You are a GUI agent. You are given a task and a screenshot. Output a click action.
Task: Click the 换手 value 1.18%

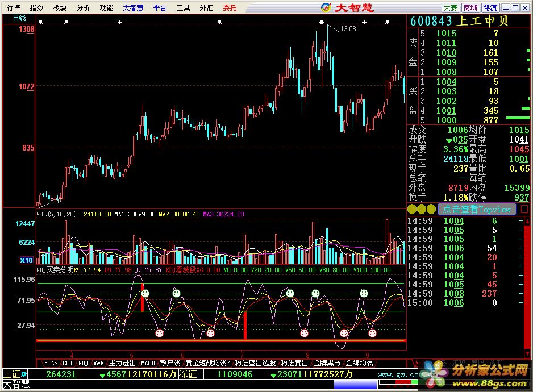click(x=456, y=198)
